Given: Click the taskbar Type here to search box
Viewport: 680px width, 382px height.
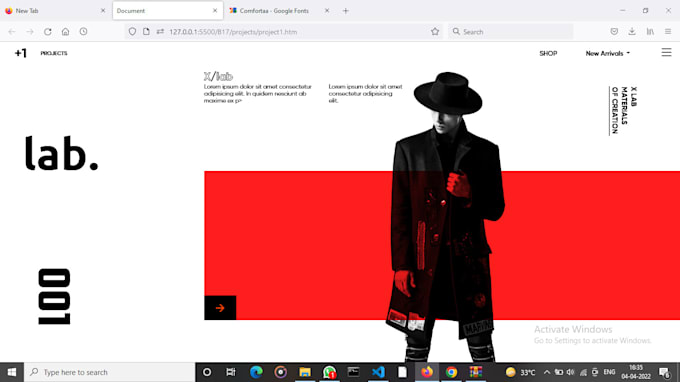Looking at the screenshot, I should click(x=109, y=372).
